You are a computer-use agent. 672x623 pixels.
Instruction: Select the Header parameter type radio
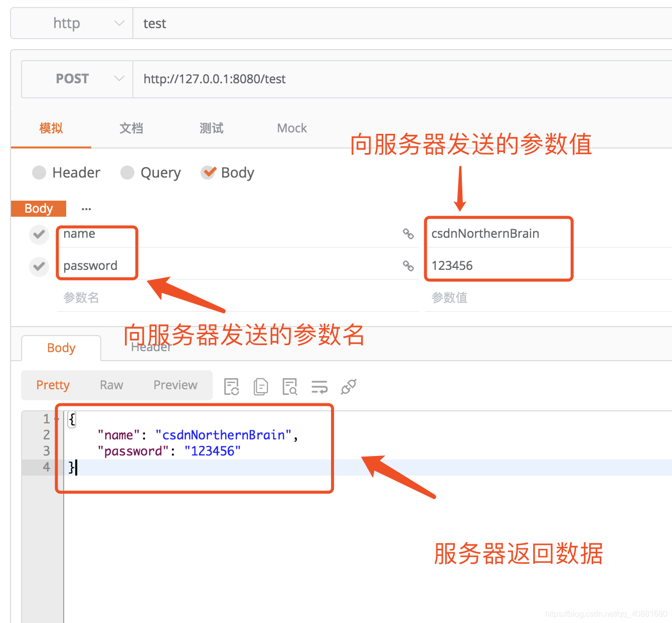pyautogui.click(x=39, y=173)
